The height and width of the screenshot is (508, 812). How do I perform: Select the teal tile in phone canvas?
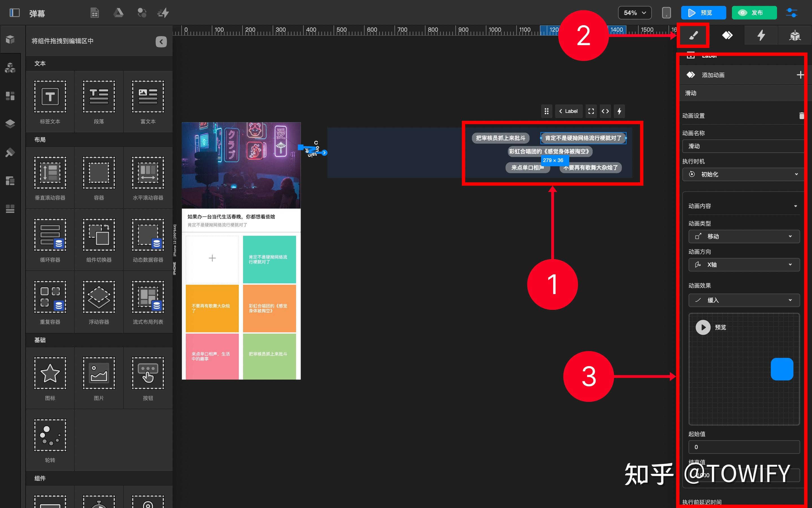point(270,259)
